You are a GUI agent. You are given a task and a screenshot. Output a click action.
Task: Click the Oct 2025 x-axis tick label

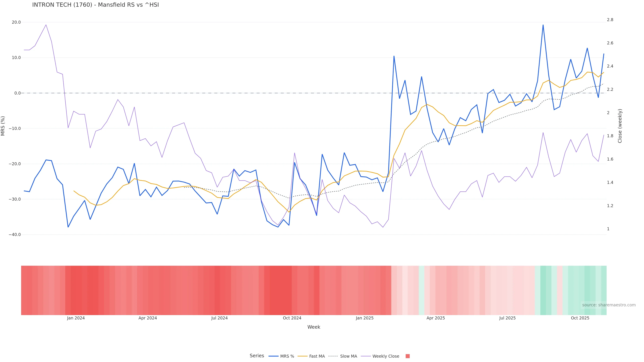580,318
